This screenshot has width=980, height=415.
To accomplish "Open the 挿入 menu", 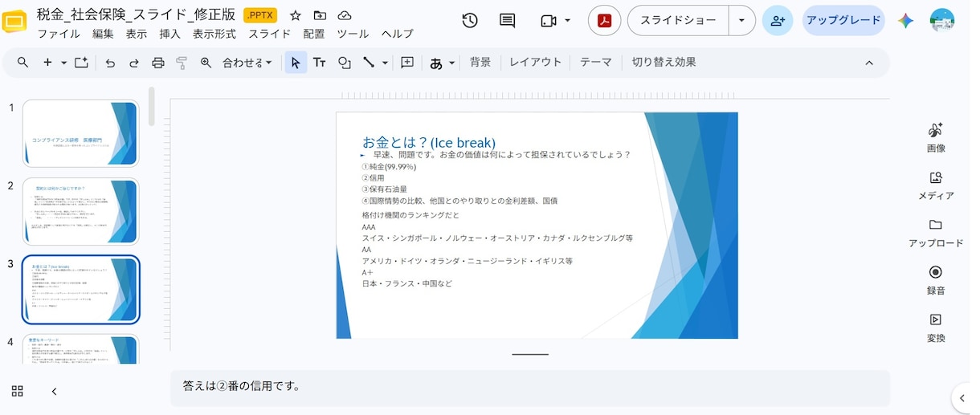I will tap(170, 34).
